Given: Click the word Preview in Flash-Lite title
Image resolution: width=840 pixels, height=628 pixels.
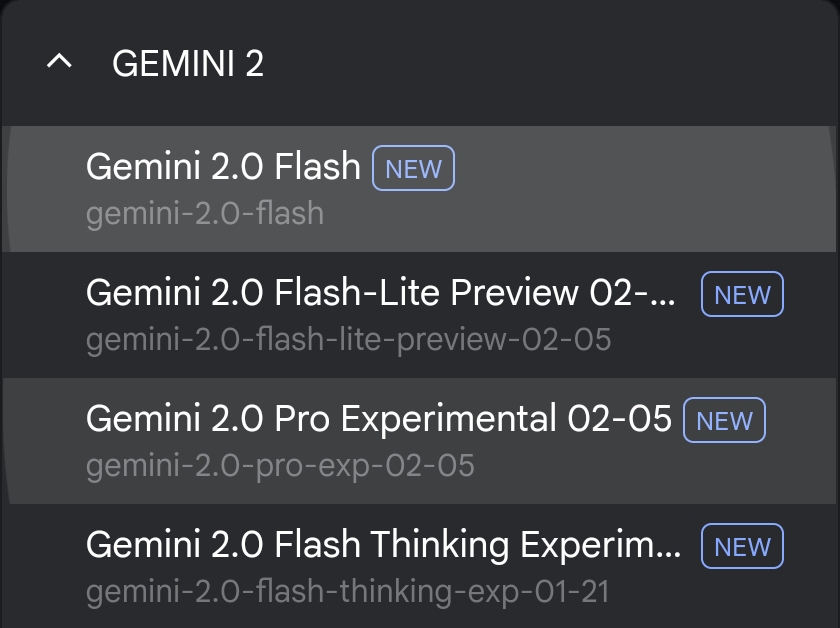Looking at the screenshot, I should click(x=514, y=293).
